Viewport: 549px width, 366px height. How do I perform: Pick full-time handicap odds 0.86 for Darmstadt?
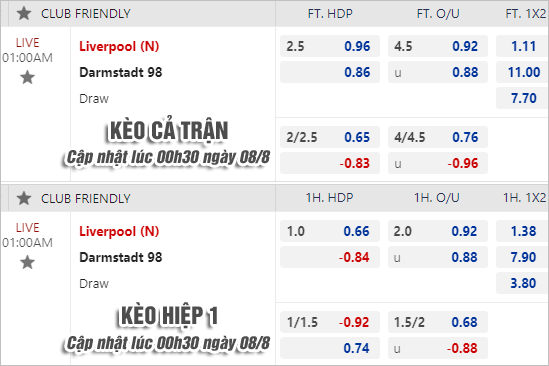point(330,72)
